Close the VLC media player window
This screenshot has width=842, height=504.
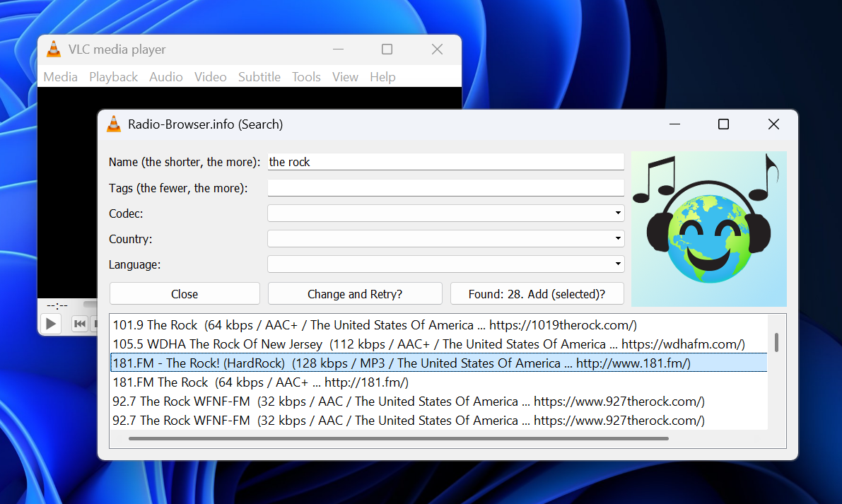[x=437, y=49]
